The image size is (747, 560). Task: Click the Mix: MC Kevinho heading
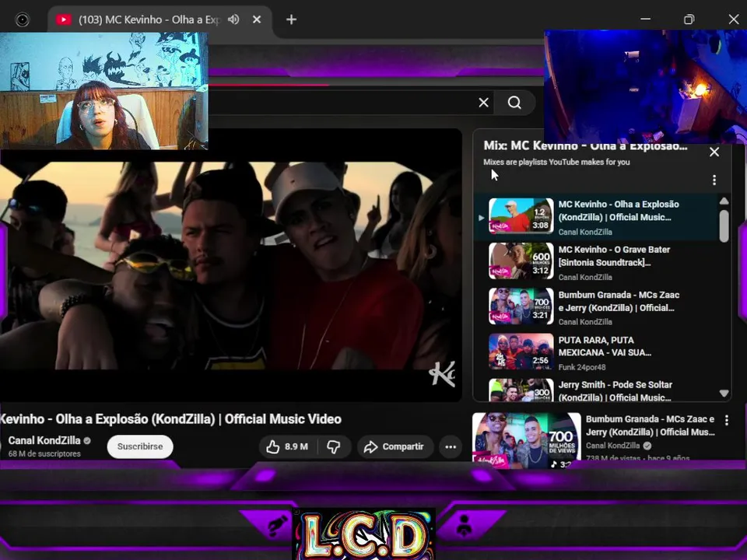click(x=585, y=145)
